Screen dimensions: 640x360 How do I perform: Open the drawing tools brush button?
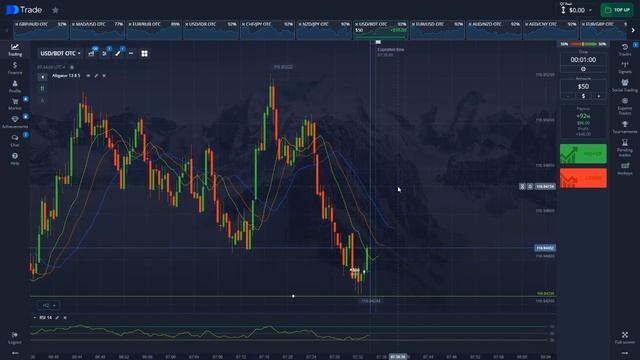pos(118,53)
